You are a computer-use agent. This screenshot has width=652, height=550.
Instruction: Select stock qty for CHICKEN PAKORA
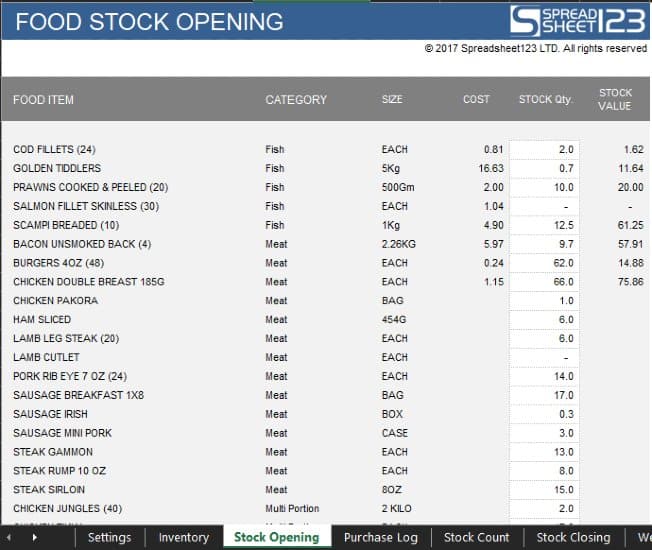544,301
